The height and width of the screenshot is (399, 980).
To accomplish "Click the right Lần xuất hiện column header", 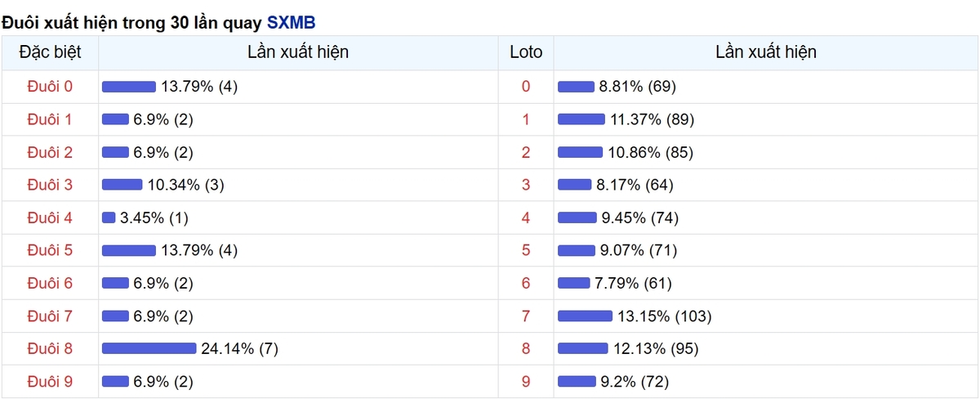I will tap(766, 52).
